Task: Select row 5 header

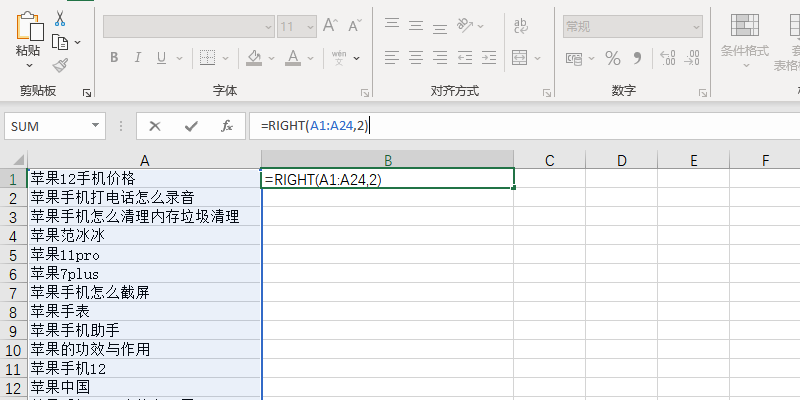Action: (14, 255)
